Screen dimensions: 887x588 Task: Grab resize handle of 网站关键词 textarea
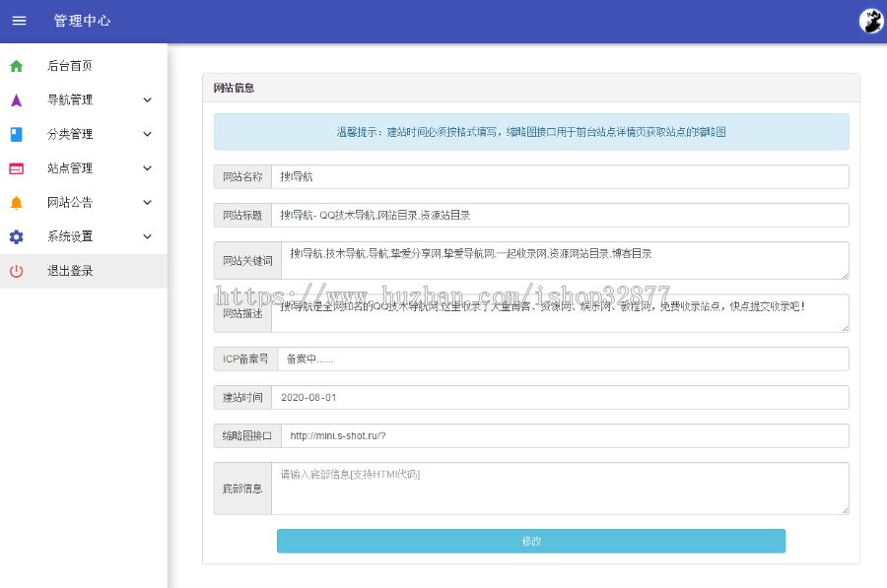tap(845, 276)
